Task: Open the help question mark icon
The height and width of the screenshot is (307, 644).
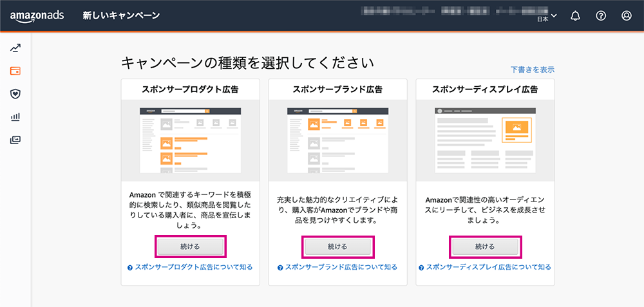Action: click(x=601, y=16)
